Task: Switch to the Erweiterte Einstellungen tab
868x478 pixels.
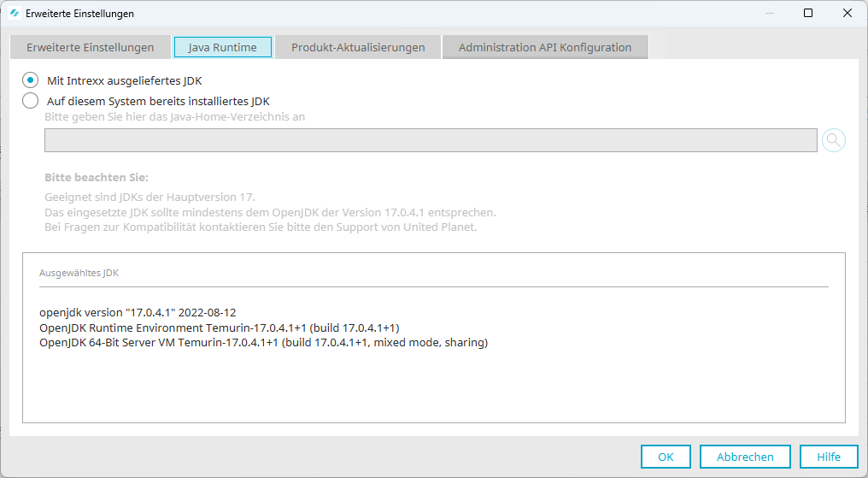Action: pyautogui.click(x=90, y=47)
